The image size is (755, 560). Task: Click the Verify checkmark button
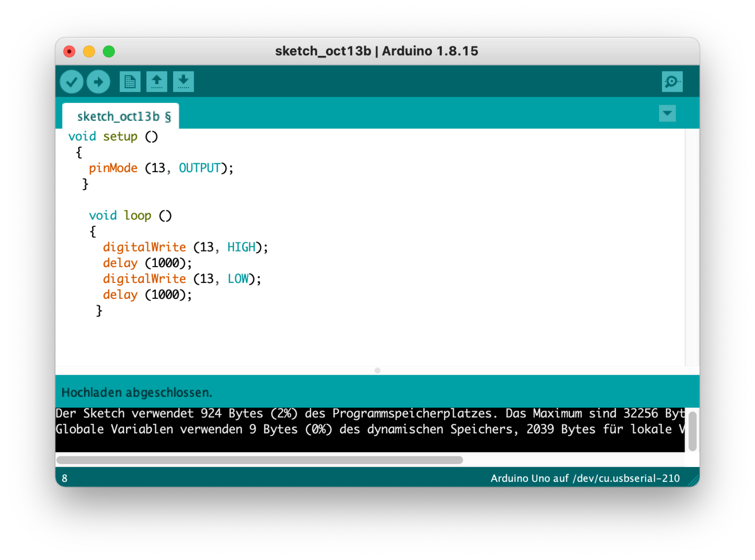point(72,82)
